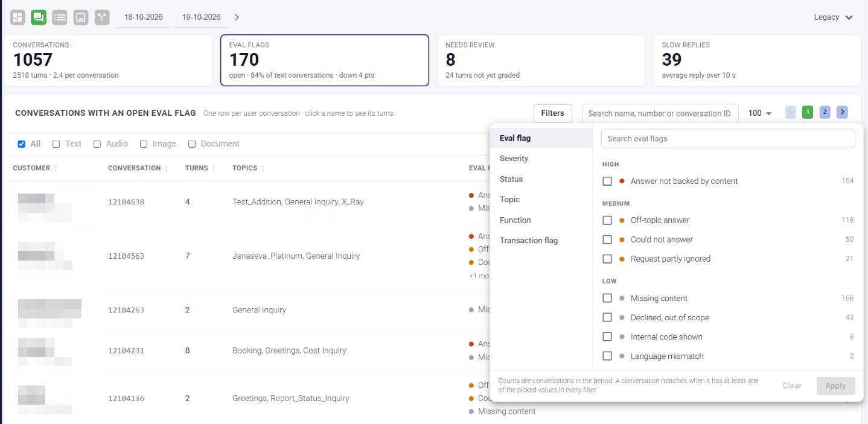
Task: Open the image gallery view icon
Action: (81, 17)
